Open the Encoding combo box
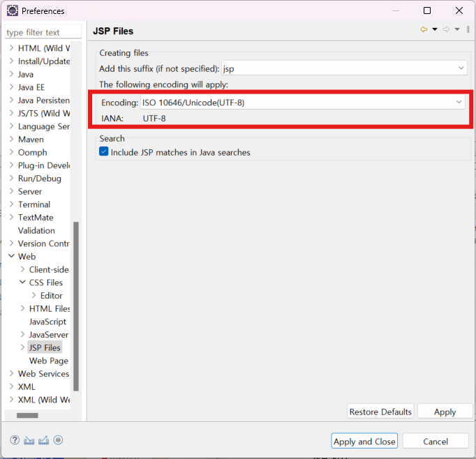The width and height of the screenshot is (476, 459). pos(302,103)
